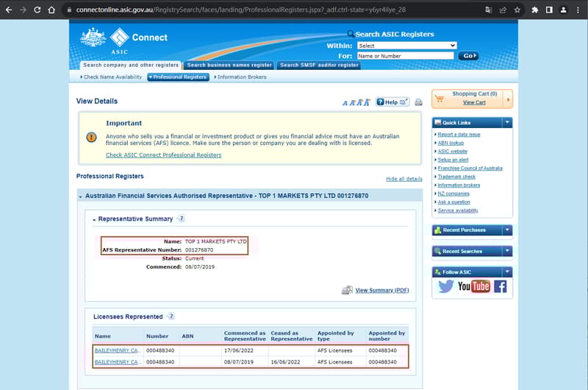Click the Representative Summary help question icon
This screenshot has height=390, width=588.
pos(181,219)
